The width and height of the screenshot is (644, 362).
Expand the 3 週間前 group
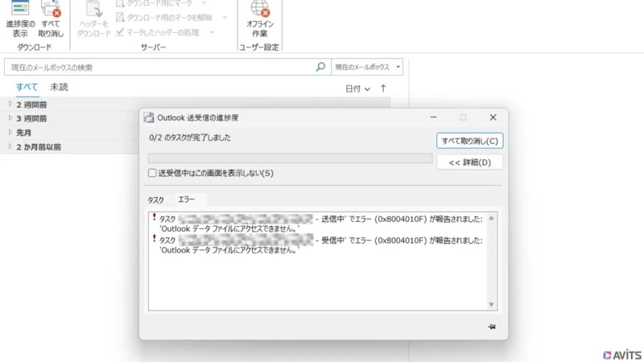(x=10, y=118)
